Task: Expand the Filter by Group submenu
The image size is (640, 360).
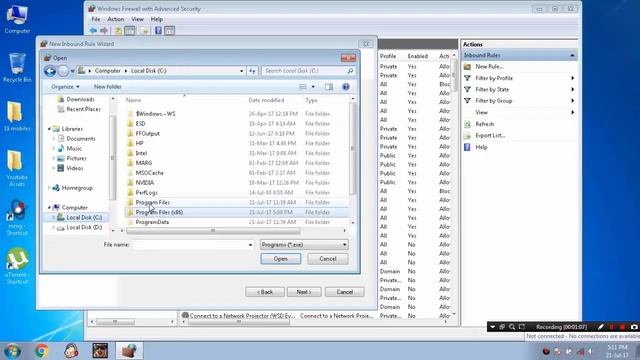Action: click(573, 101)
